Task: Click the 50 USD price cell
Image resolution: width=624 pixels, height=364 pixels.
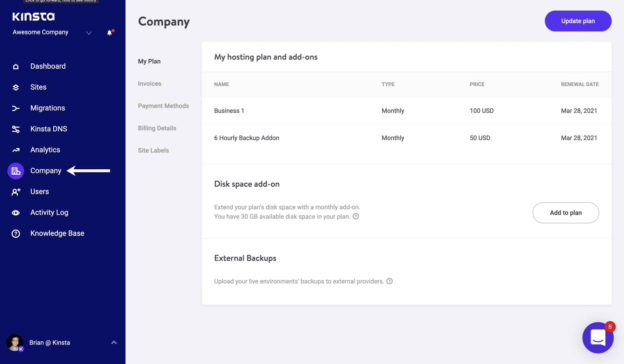Action: (x=480, y=138)
